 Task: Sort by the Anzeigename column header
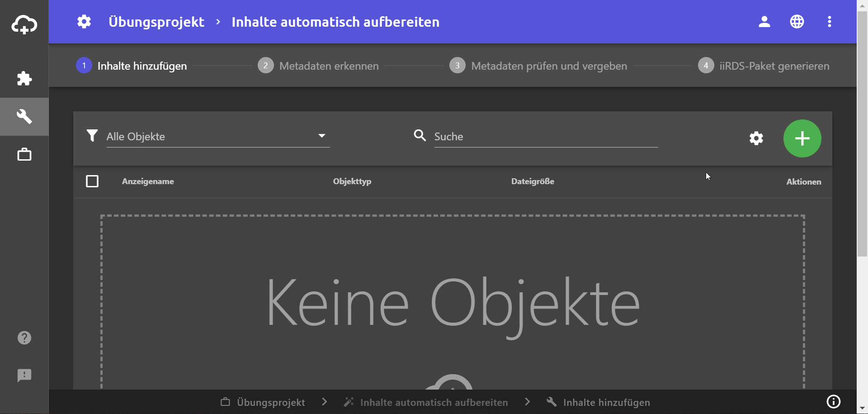pyautogui.click(x=148, y=181)
